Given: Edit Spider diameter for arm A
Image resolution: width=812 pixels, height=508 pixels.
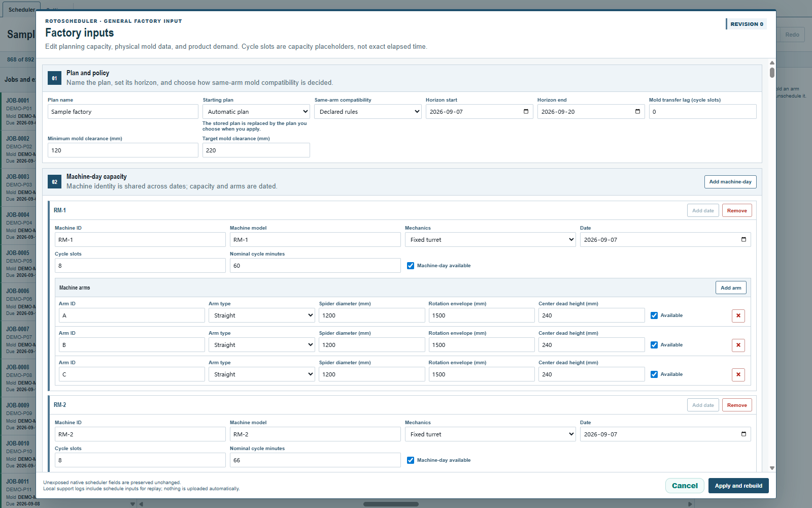Looking at the screenshot, I should [x=372, y=315].
